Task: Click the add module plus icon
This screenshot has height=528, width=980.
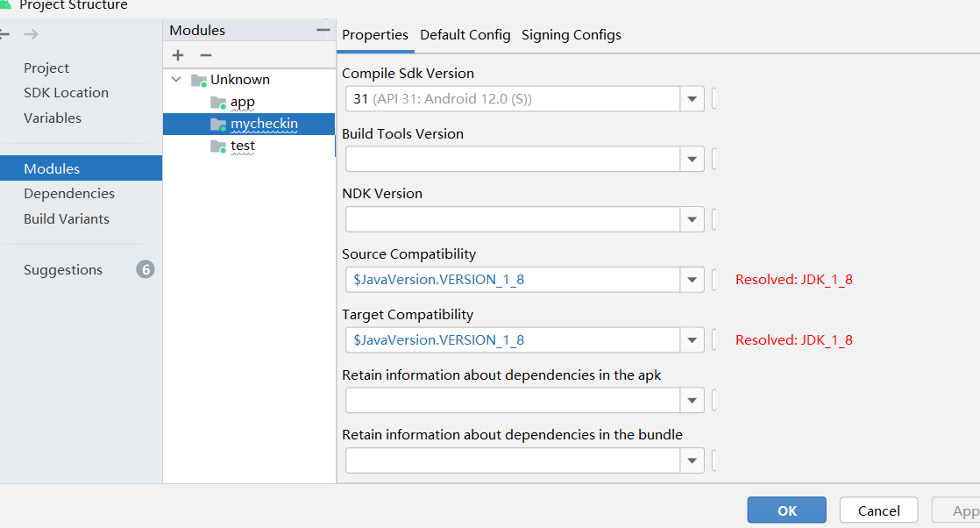Action: click(x=178, y=55)
